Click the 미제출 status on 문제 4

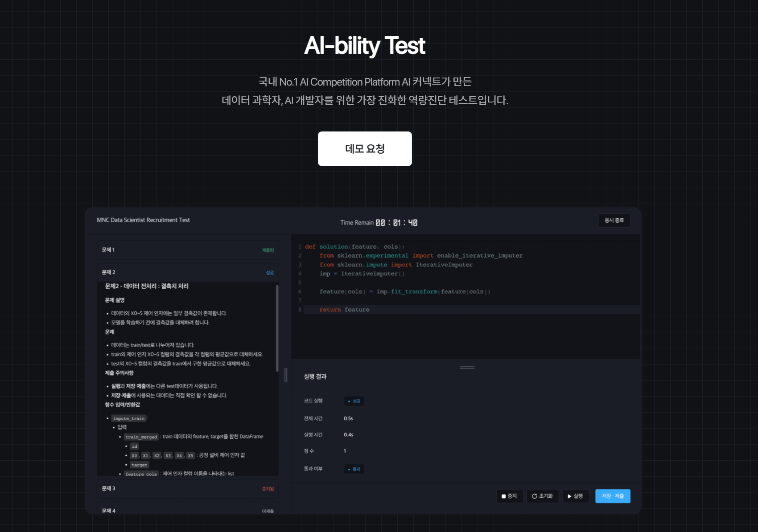point(268,511)
